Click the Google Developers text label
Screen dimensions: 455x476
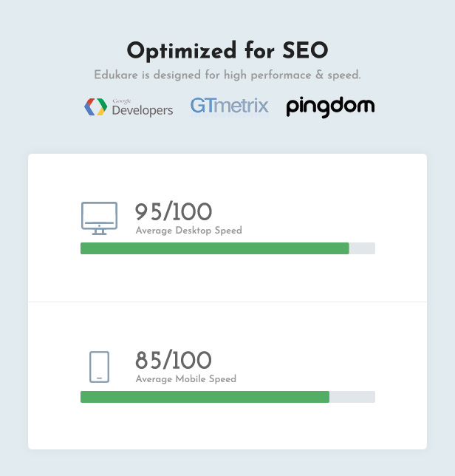tap(143, 110)
